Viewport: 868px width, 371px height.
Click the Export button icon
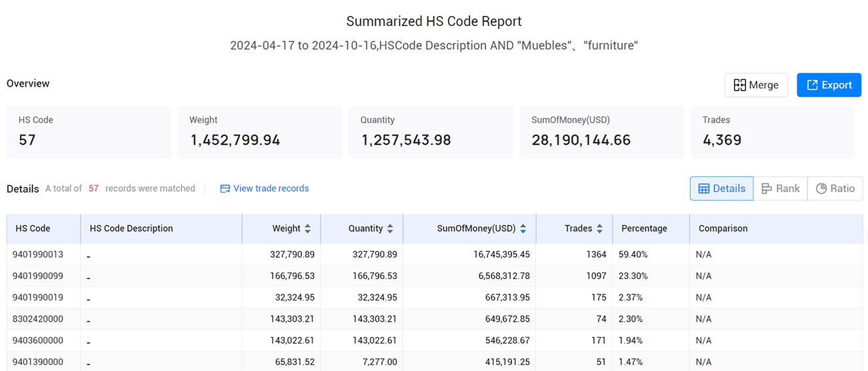coord(812,85)
